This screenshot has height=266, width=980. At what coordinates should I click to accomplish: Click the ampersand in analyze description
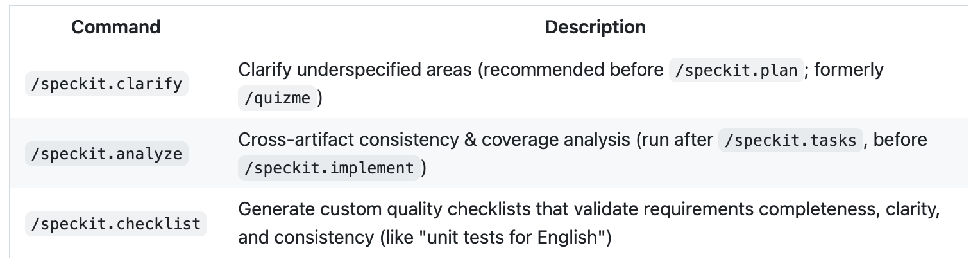pyautogui.click(x=473, y=140)
